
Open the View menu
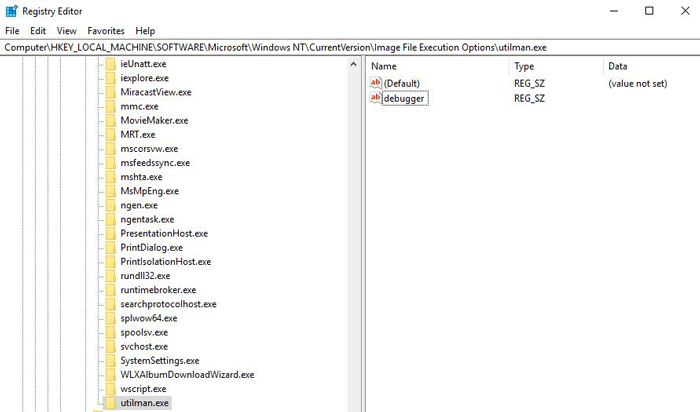tap(67, 31)
